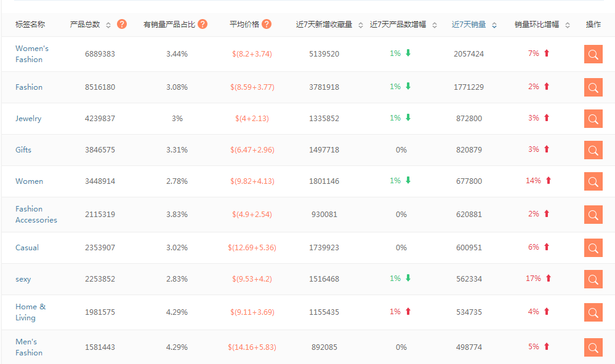Sort by 产品总数 column arrows
615x364 pixels.
pos(108,25)
